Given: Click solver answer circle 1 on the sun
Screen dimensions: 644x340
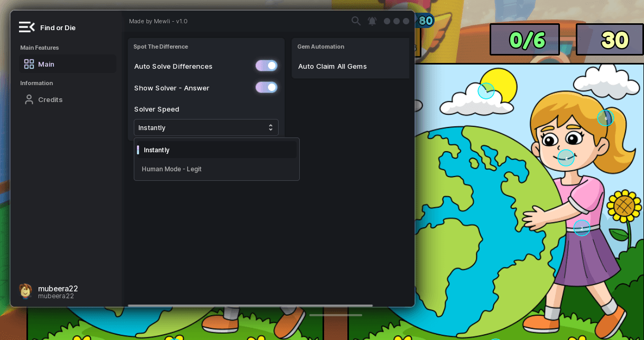Looking at the screenshot, I should (x=486, y=91).
